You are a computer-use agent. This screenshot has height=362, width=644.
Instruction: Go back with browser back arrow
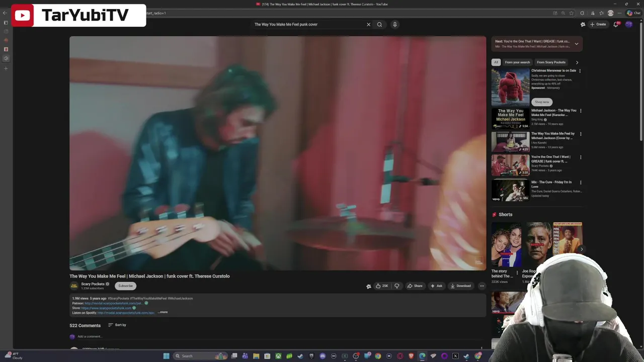coord(5,13)
